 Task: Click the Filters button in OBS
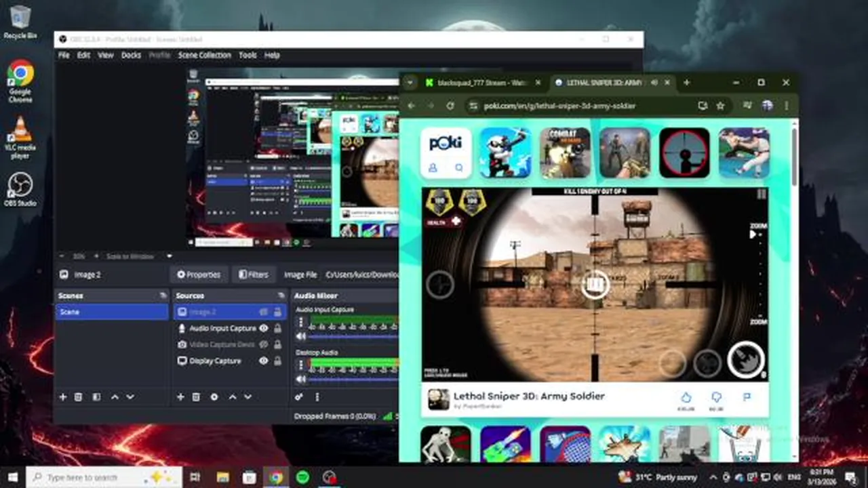[253, 274]
